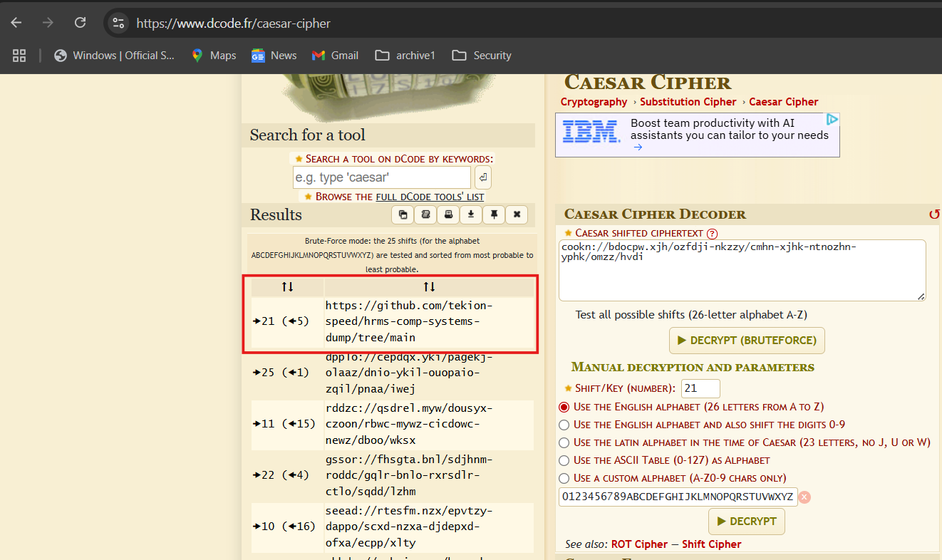Pin the results panel with pushpin icon
942x560 pixels.
493,214
